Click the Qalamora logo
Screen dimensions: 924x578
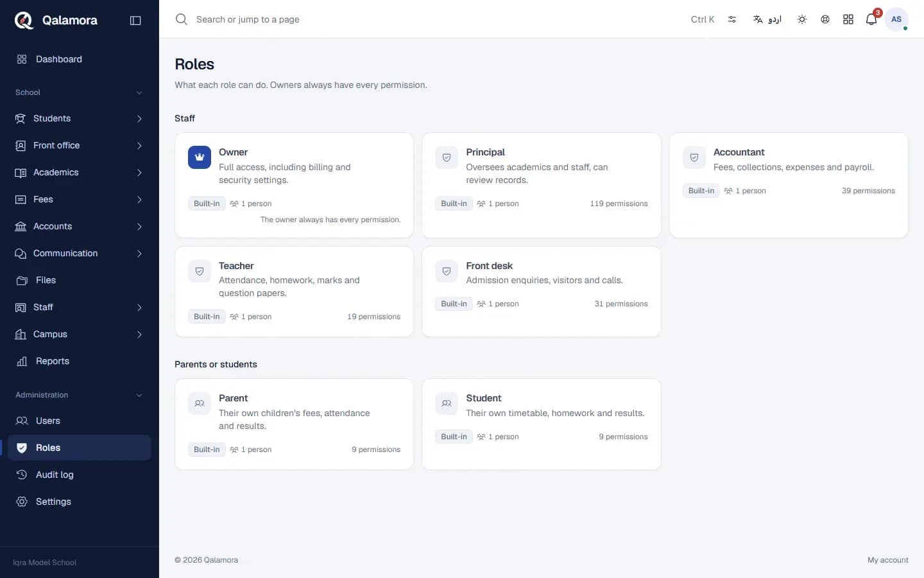56,21
